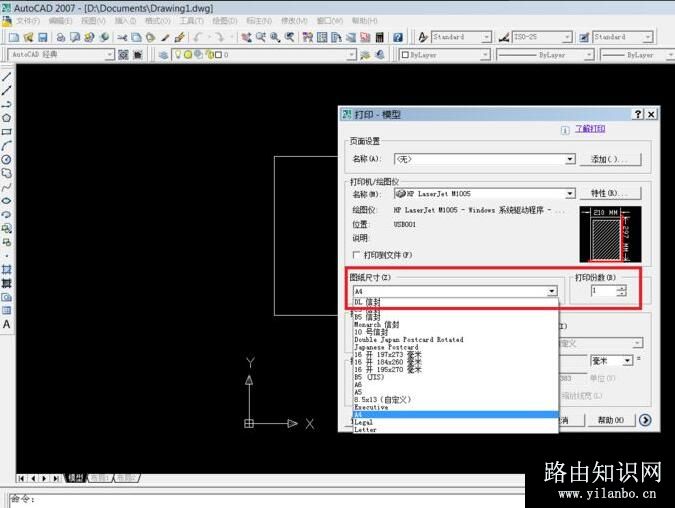Select the Table tool in draw toolbar
This screenshot has height=508, width=675.
tap(6, 310)
